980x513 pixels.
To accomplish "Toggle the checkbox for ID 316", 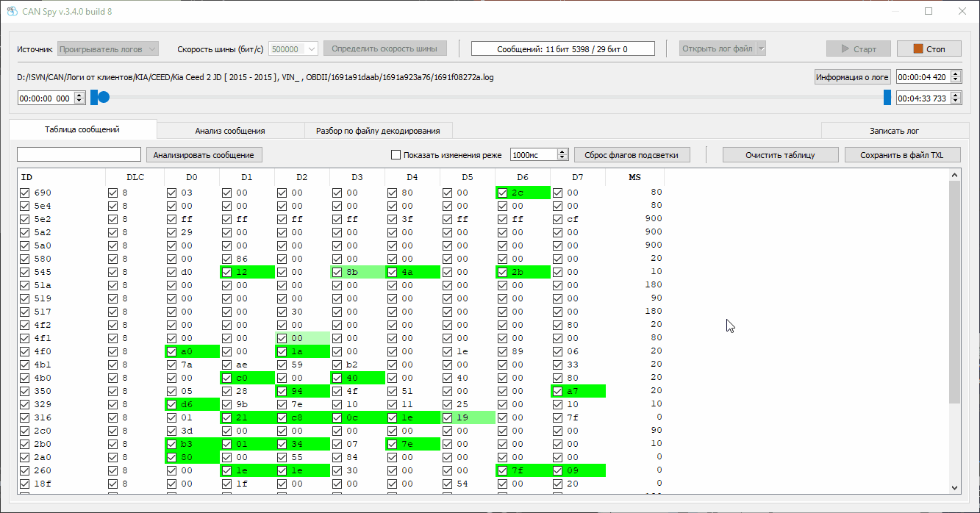I will pos(26,417).
